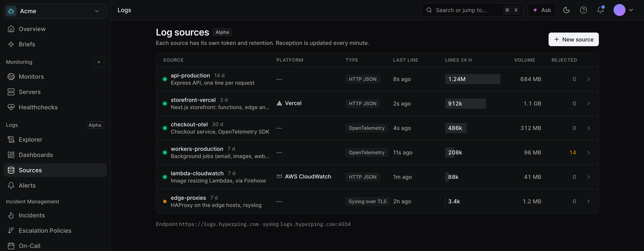Click the 1.24M lines volume bar
Viewport: 644px width, 251px height.
pos(473,79)
